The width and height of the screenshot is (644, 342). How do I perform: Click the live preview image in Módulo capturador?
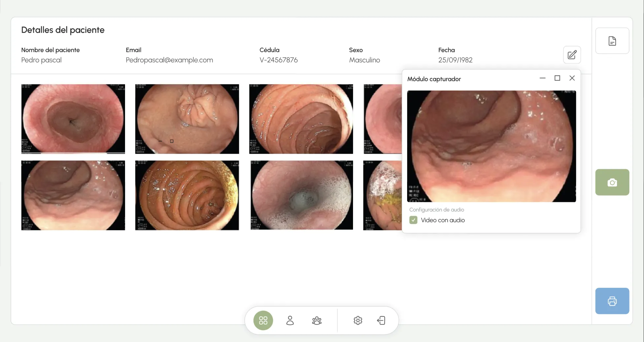coord(491,146)
